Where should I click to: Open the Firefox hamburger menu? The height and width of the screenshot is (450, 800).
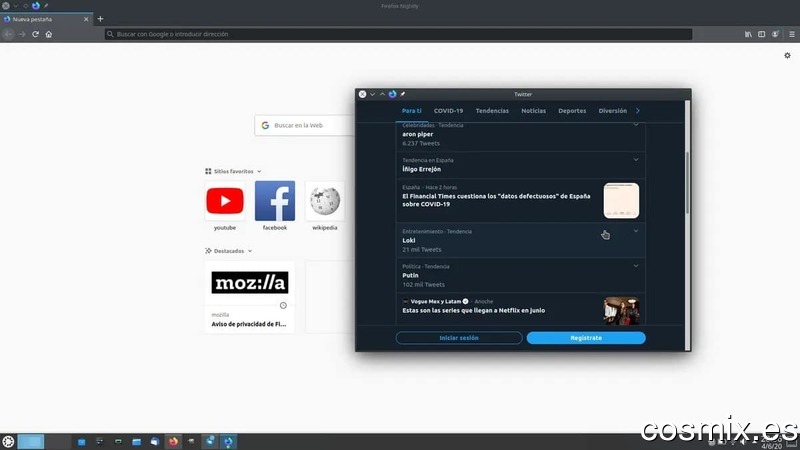click(792, 34)
